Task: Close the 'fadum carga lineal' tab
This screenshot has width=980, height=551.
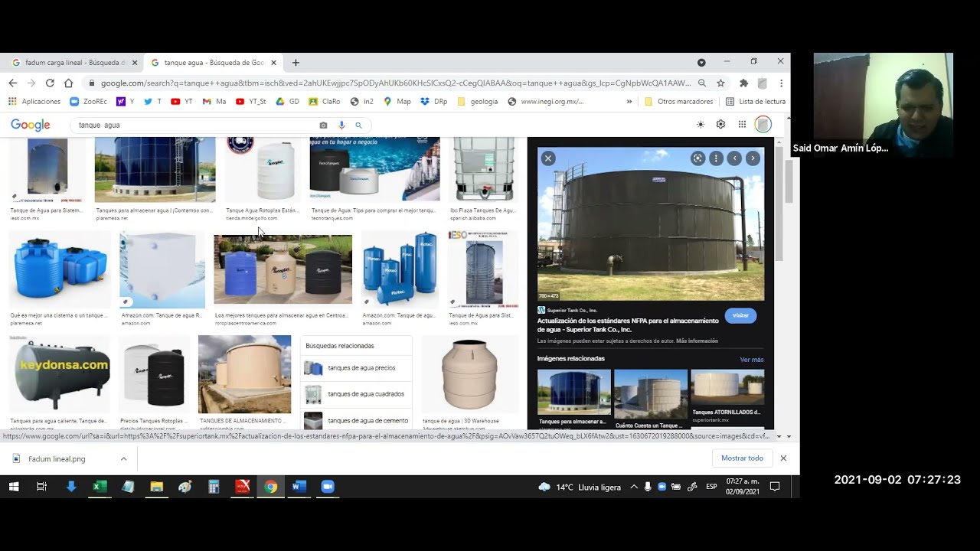Action: [135, 63]
